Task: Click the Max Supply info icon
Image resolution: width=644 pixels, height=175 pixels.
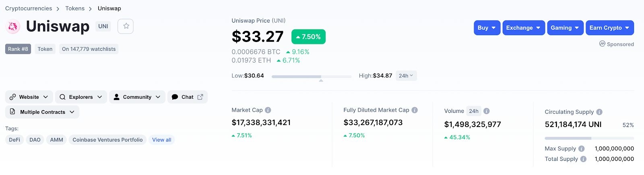Action: [582, 149]
